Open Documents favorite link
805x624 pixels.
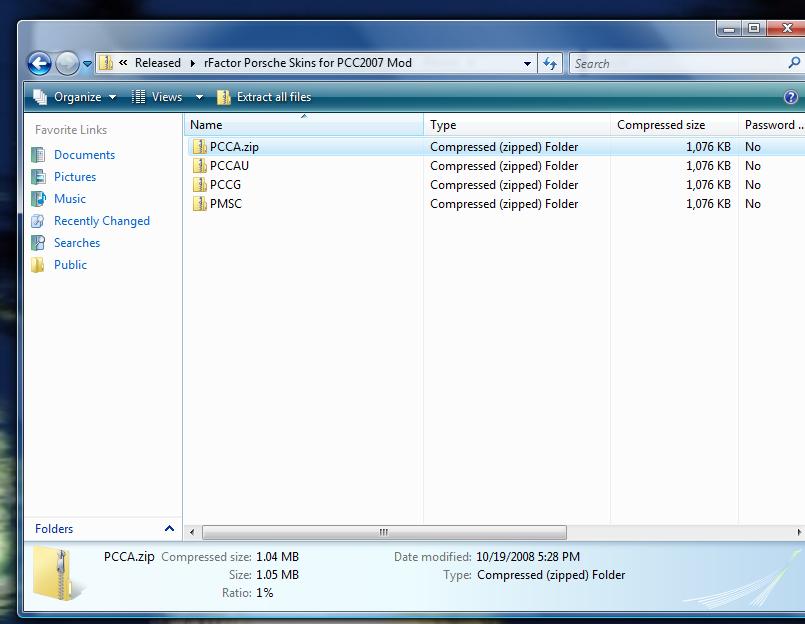click(84, 155)
